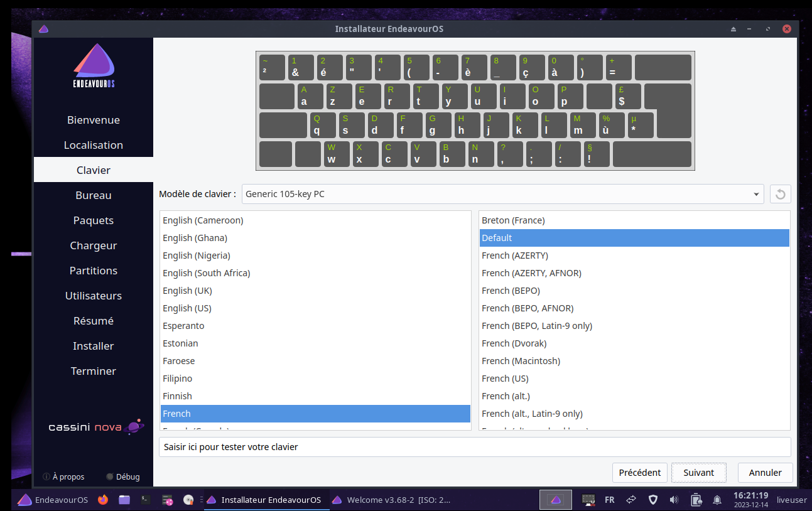Choose English (US) in the layout list

tap(187, 308)
